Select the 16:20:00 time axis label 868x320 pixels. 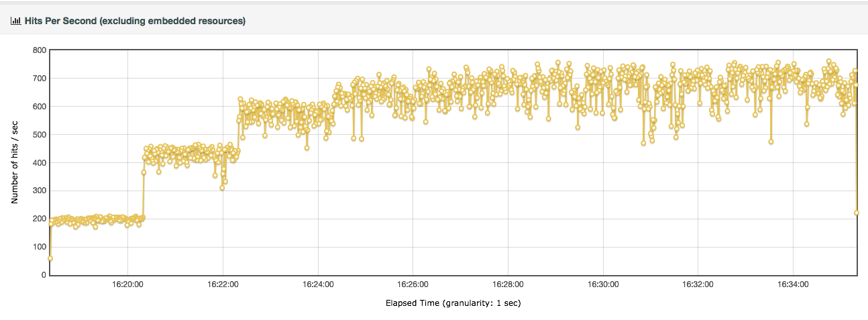pos(128,284)
